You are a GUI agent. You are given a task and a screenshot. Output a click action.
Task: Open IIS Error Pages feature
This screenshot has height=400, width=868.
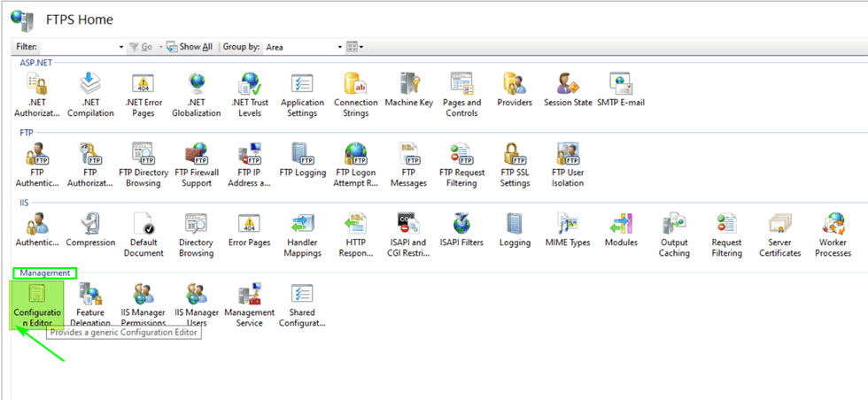click(250, 230)
